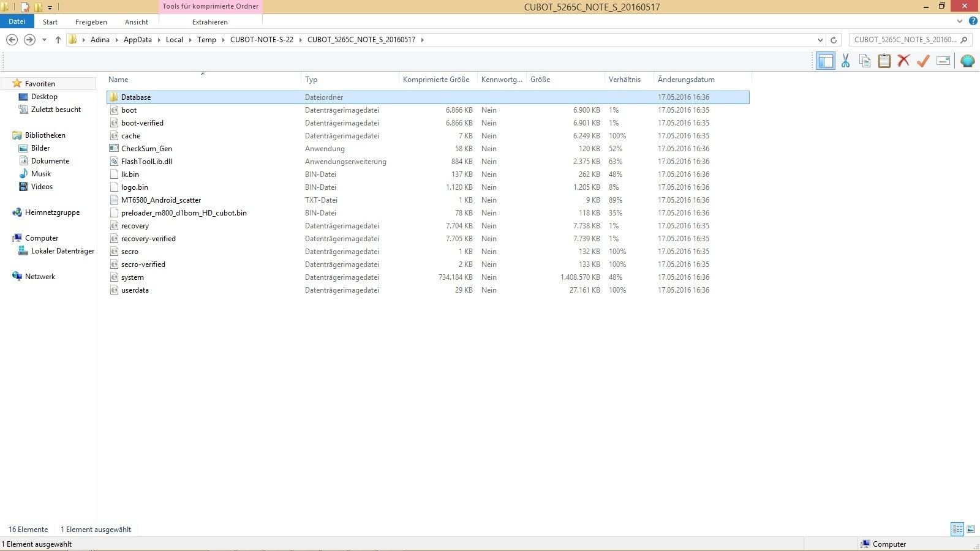The width and height of the screenshot is (980, 551).
Task: Open the Datei menu tab
Action: click(x=17, y=21)
